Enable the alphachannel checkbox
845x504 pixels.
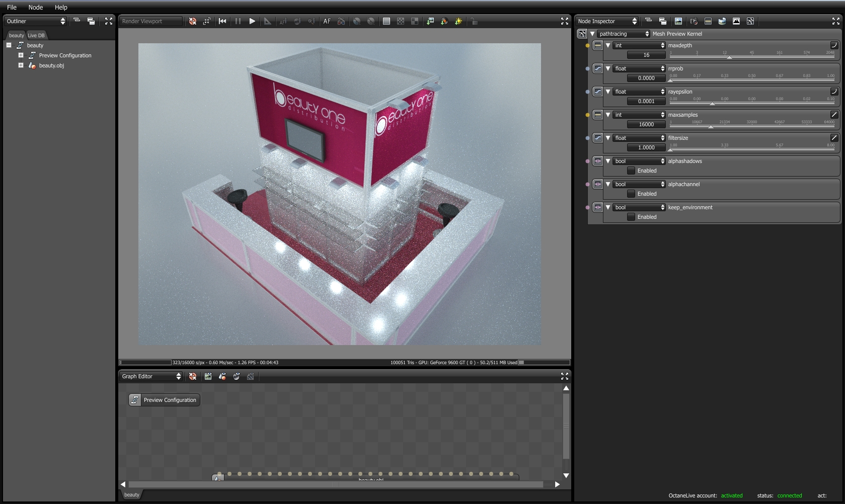(x=631, y=194)
